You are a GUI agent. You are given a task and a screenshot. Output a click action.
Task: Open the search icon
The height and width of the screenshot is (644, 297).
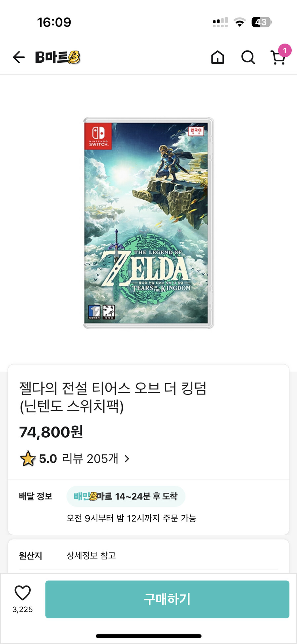click(248, 57)
